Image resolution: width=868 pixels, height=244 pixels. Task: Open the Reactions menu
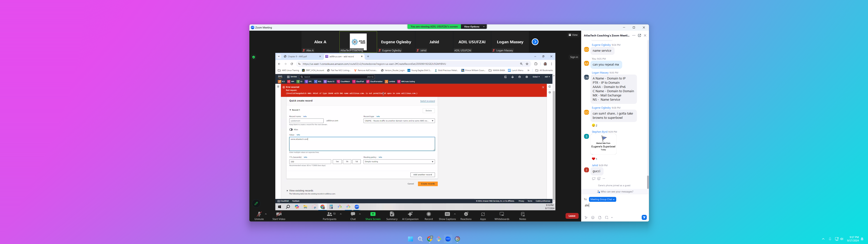pos(466,216)
